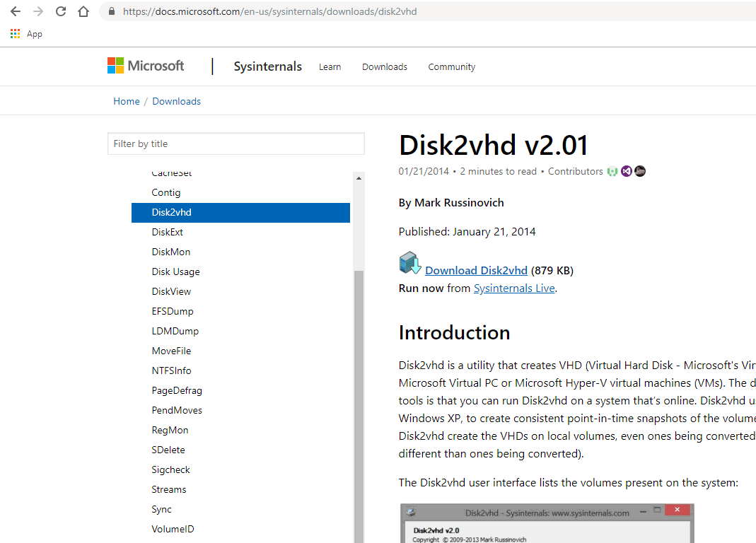Open the Learn menu
This screenshot has width=756, height=543.
pos(330,67)
